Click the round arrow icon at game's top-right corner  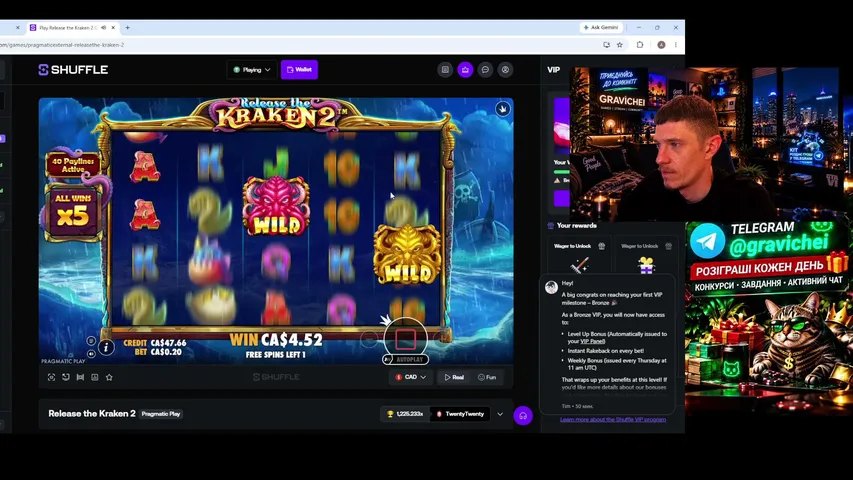coord(503,109)
